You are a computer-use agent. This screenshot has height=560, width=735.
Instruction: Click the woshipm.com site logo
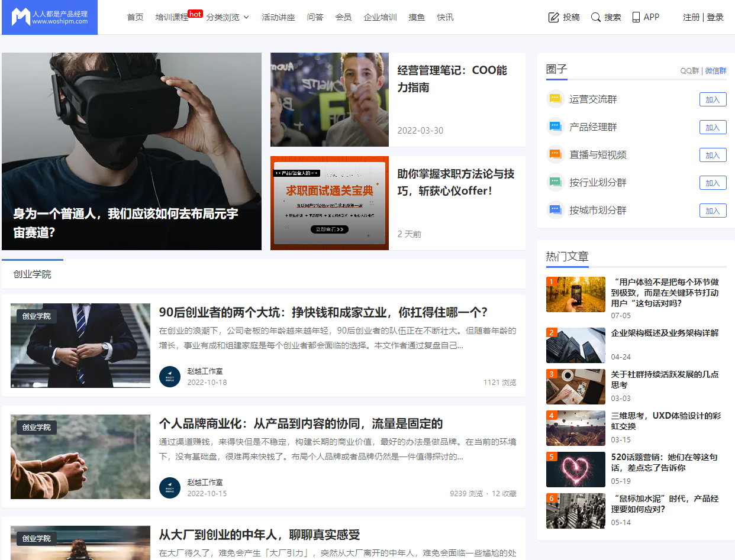(x=50, y=17)
